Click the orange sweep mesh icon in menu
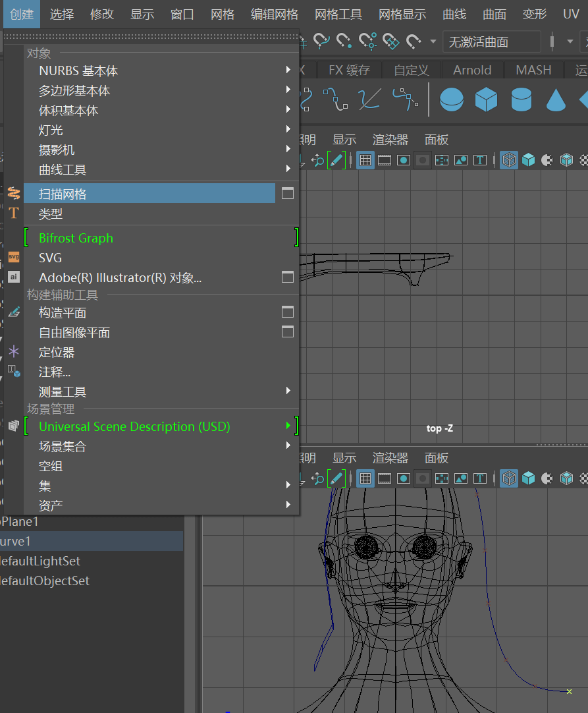588x713 pixels. [14, 193]
